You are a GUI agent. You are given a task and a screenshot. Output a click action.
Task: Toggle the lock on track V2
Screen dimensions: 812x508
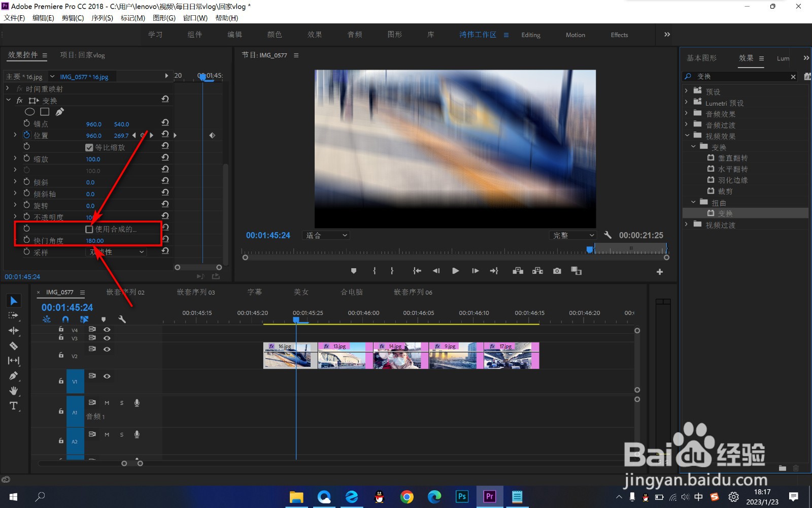(61, 355)
